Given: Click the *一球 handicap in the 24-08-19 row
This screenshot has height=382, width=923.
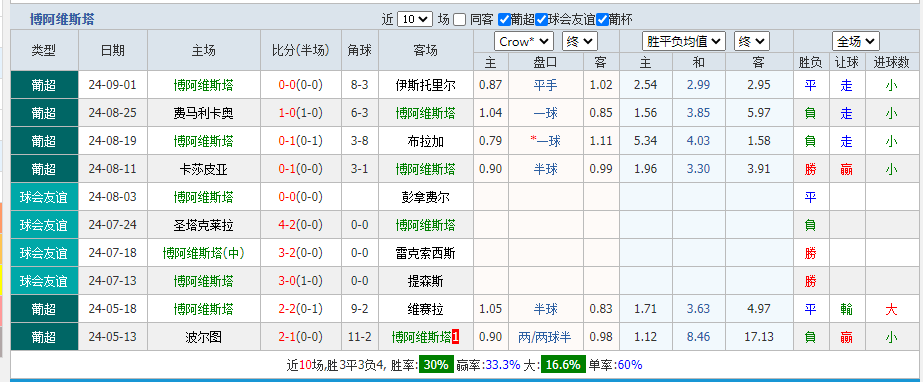Looking at the screenshot, I should tap(545, 141).
